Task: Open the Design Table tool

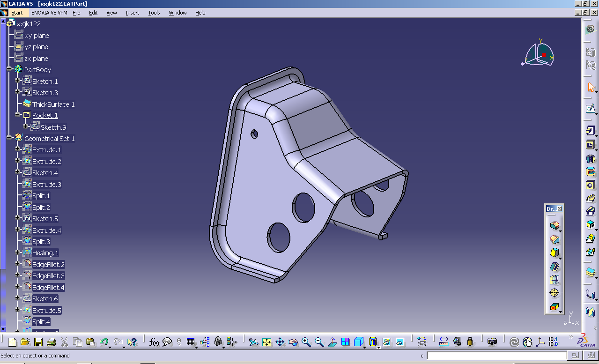Action: pos(191,342)
